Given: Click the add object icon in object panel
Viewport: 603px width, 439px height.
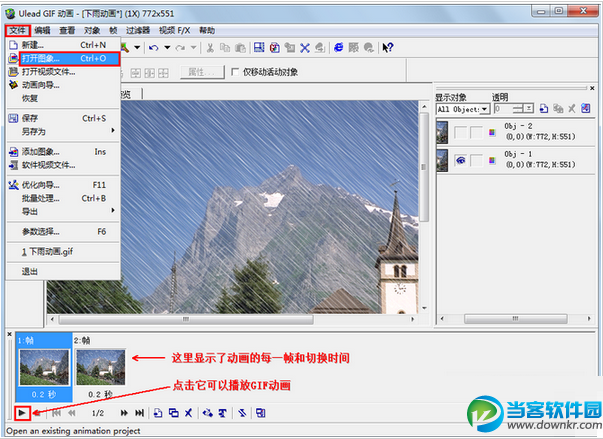Looking at the screenshot, I should point(544,109).
